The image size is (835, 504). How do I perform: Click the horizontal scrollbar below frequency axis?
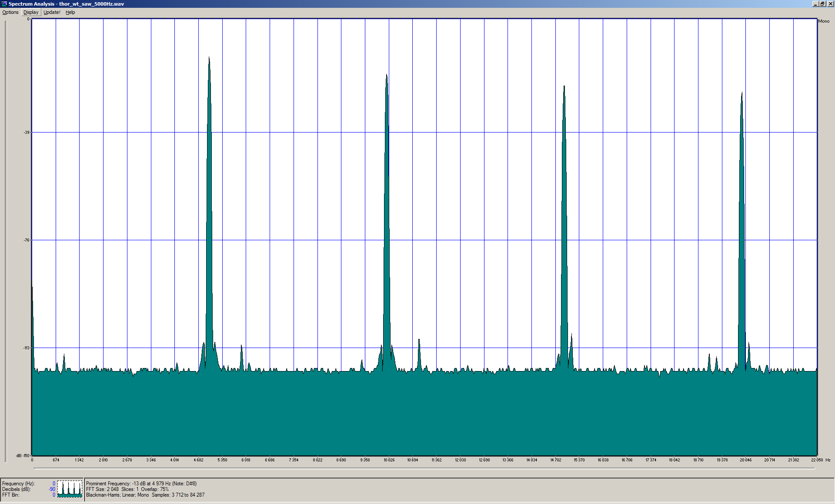click(x=424, y=468)
